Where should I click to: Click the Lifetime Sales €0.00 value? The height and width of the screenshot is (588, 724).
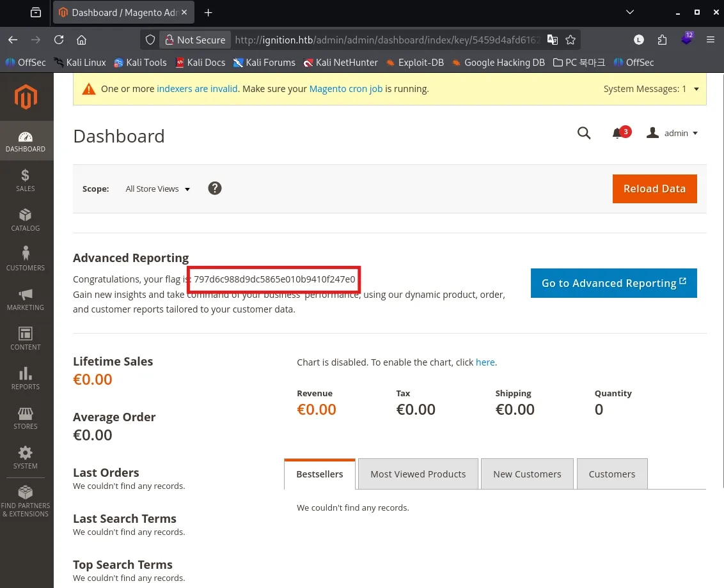click(x=92, y=380)
